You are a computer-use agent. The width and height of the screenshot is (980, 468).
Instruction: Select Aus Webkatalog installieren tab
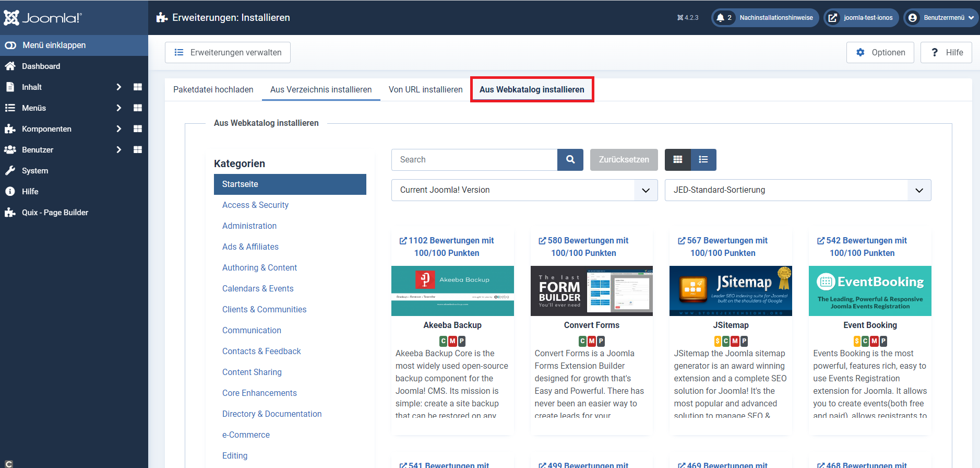[x=532, y=90]
